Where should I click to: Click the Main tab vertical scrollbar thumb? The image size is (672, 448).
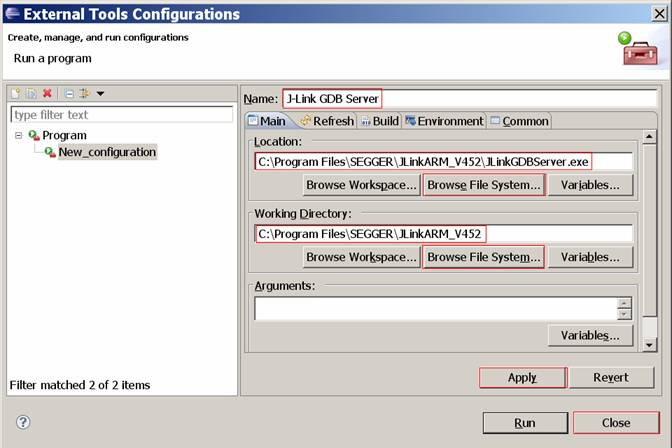[x=649, y=230]
